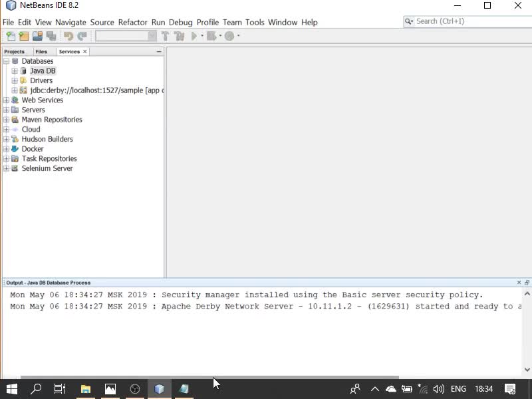Image resolution: width=532 pixels, height=399 pixels.
Task: Expand the Maven Repositories tree node
Action: (6, 120)
